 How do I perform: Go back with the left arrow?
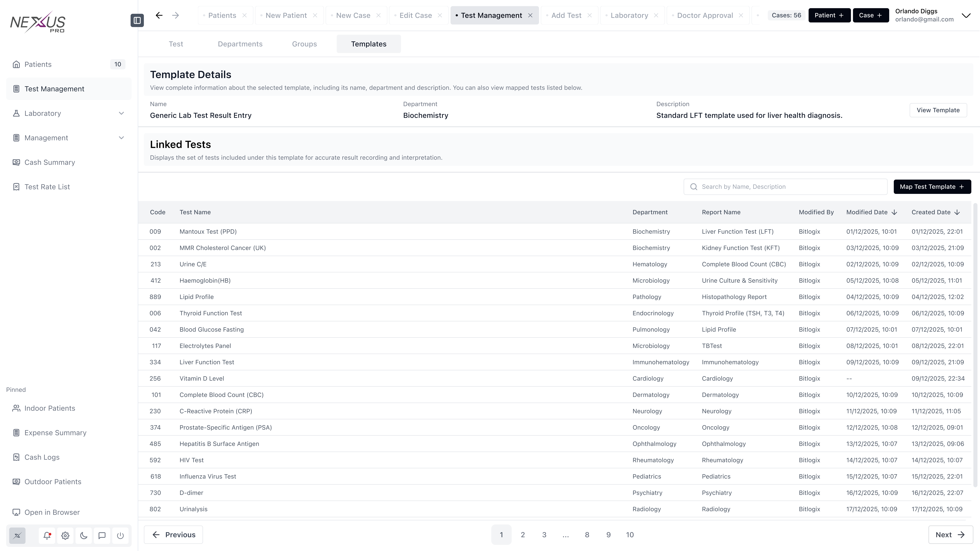point(159,15)
